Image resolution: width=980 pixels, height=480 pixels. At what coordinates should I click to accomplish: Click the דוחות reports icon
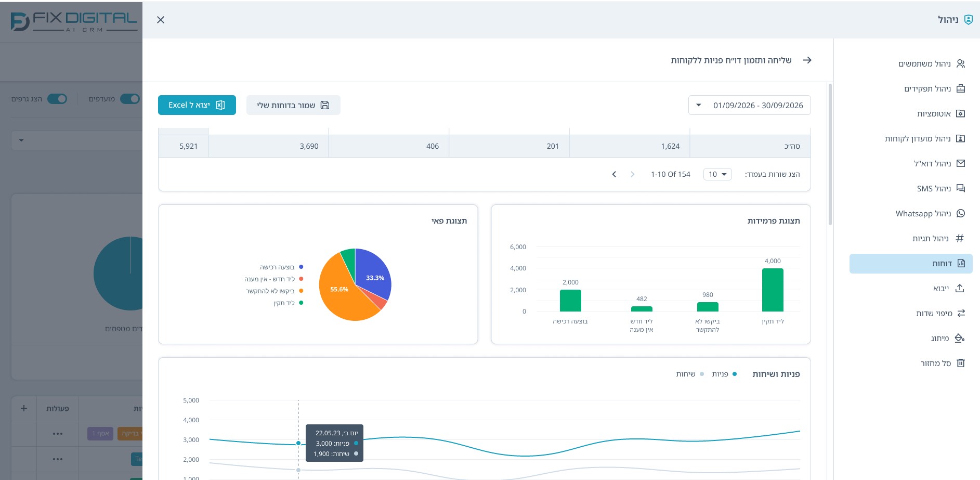[x=961, y=263]
